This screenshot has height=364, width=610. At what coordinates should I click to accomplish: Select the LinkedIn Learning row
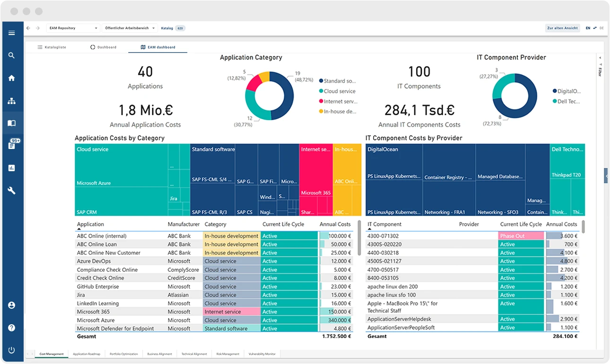point(214,303)
